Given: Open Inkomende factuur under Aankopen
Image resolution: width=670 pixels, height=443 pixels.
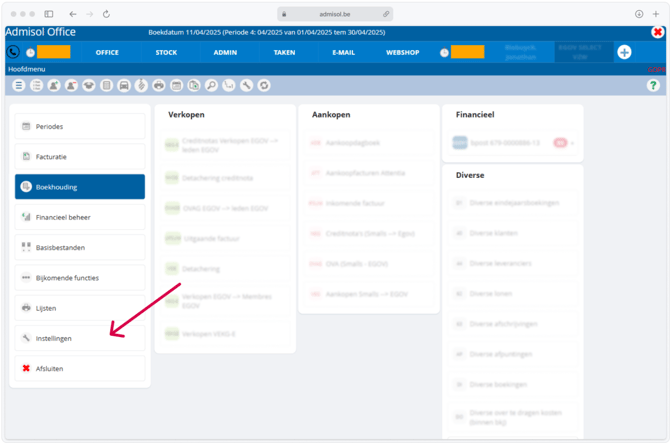Looking at the screenshot, I should [x=369, y=203].
